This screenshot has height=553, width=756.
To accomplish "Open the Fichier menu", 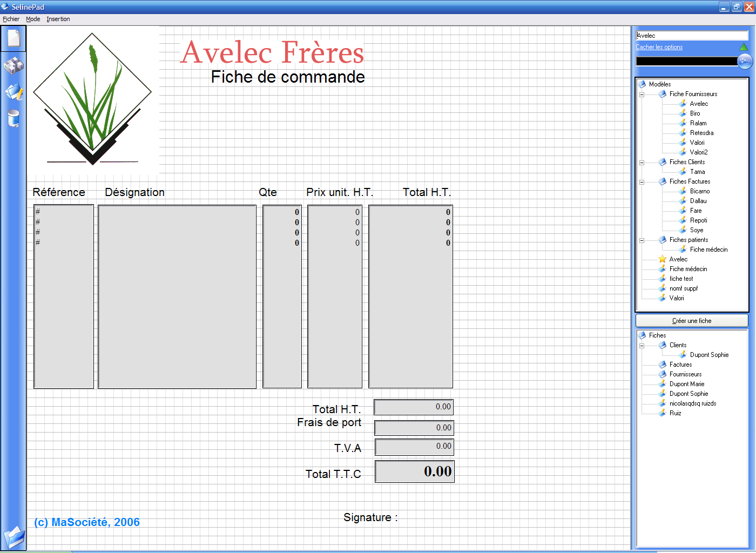I will (x=11, y=19).
